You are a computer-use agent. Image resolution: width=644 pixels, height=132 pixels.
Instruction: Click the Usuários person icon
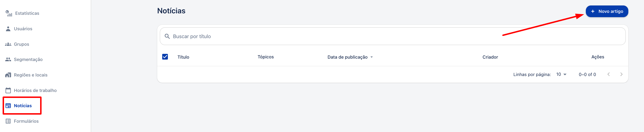pos(8,29)
